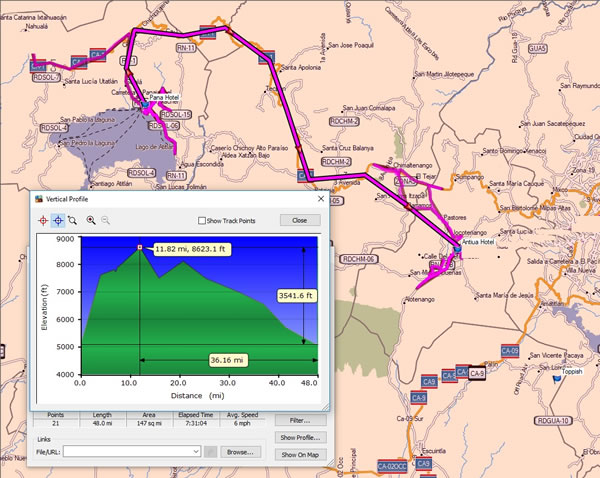Screen dimensions: 600x478
Task: Click the Escuintla town label
Action: click(434, 451)
